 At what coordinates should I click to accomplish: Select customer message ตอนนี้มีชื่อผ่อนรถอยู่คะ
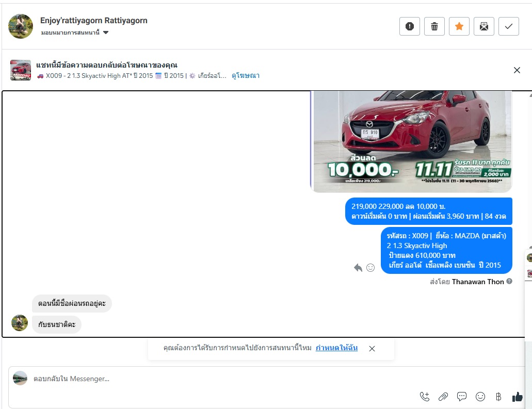pos(72,303)
